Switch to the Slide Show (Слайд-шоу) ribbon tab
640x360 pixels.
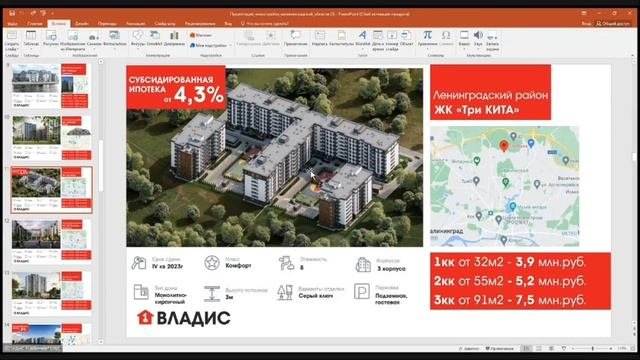165,24
